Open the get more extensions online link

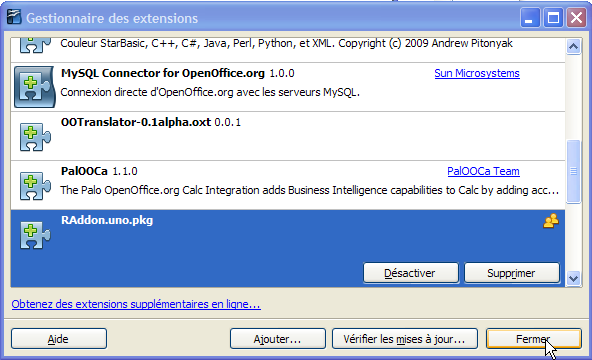pyautogui.click(x=136, y=304)
